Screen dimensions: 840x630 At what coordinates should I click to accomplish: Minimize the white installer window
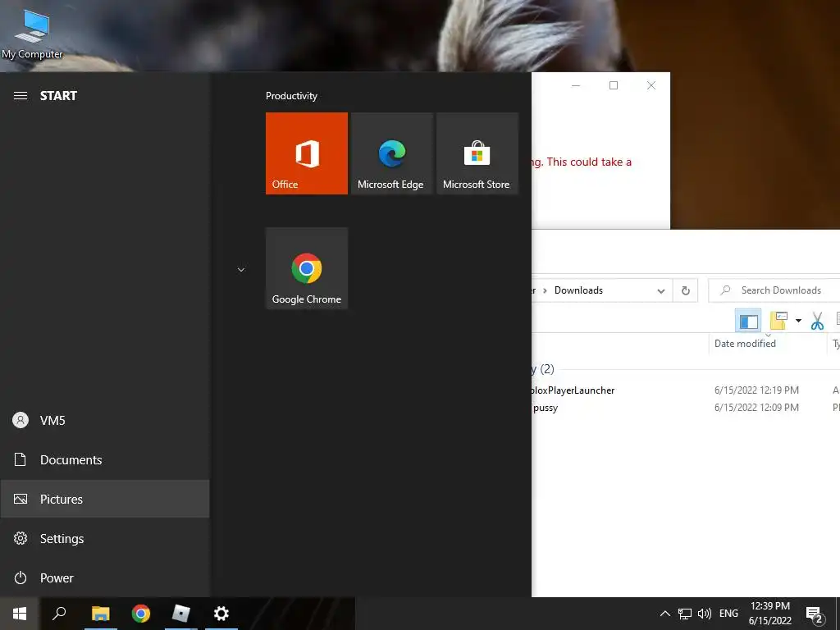(576, 85)
